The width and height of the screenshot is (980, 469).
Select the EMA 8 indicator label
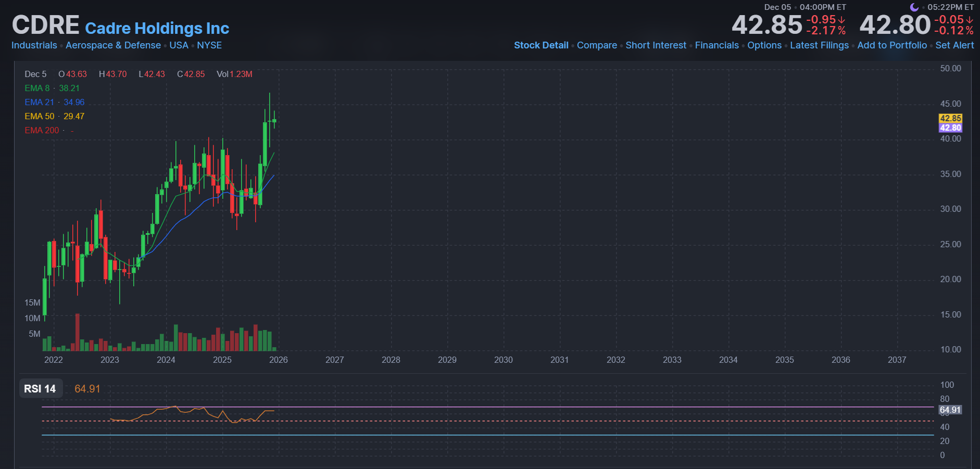coord(37,88)
